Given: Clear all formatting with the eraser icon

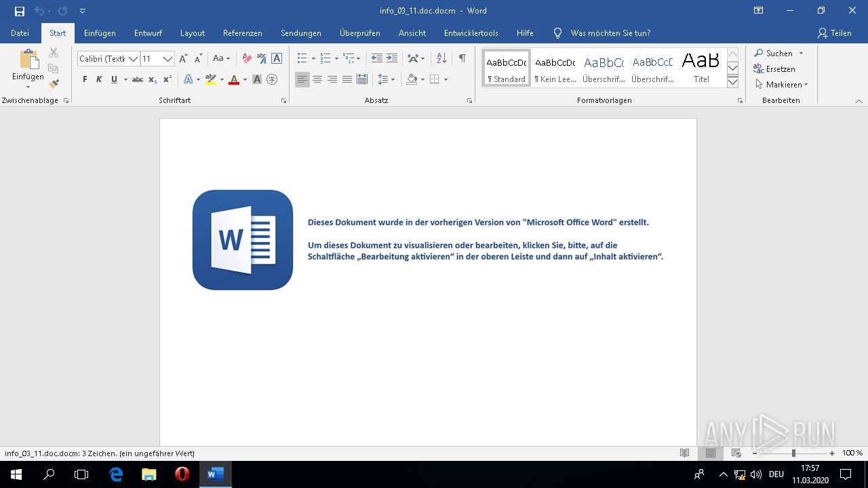Looking at the screenshot, I should [247, 59].
